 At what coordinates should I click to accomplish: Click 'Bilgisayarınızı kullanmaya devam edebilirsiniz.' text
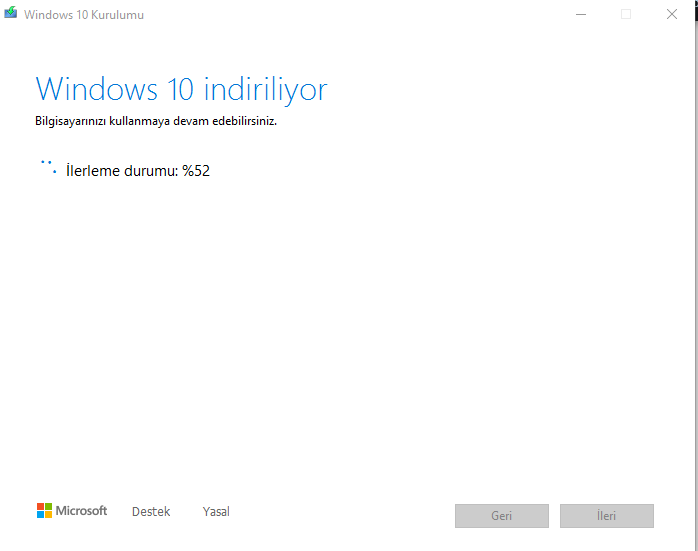pyautogui.click(x=156, y=121)
